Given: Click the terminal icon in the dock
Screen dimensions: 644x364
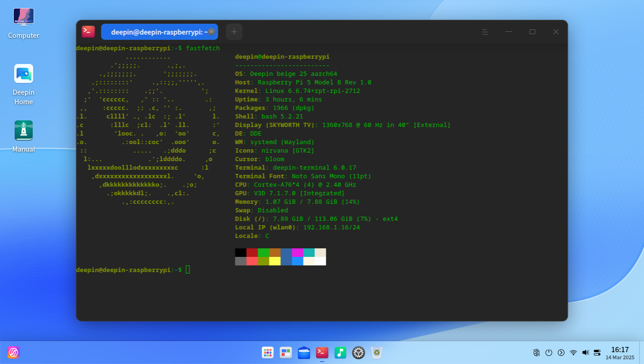Looking at the screenshot, I should point(322,352).
